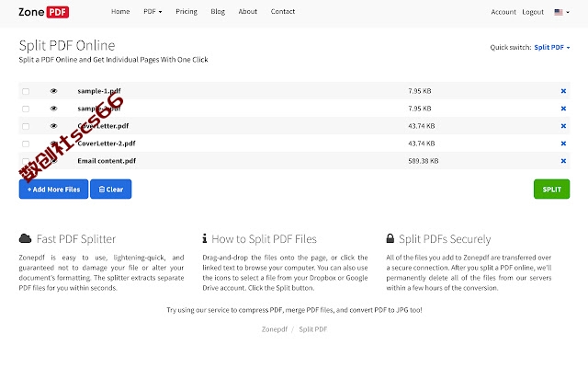Viewport: 588px width, 368px height.
Task: Click the Fast PDF Splitter heading
Action: click(x=76, y=239)
